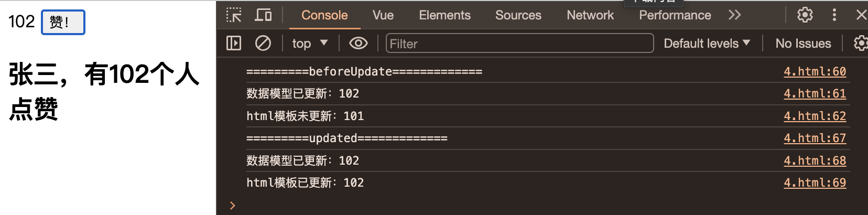
Task: Toggle device toolbar emulation icon
Action: pyautogui.click(x=263, y=15)
